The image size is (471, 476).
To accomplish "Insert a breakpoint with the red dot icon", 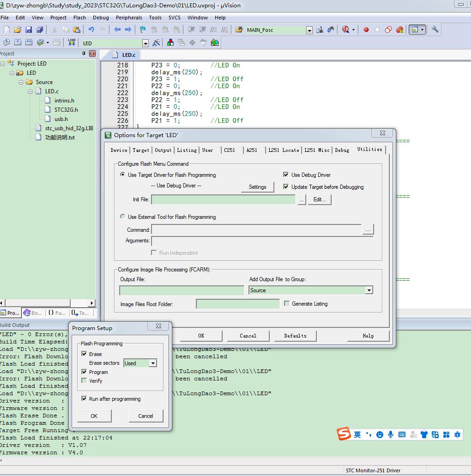I will pos(366,30).
